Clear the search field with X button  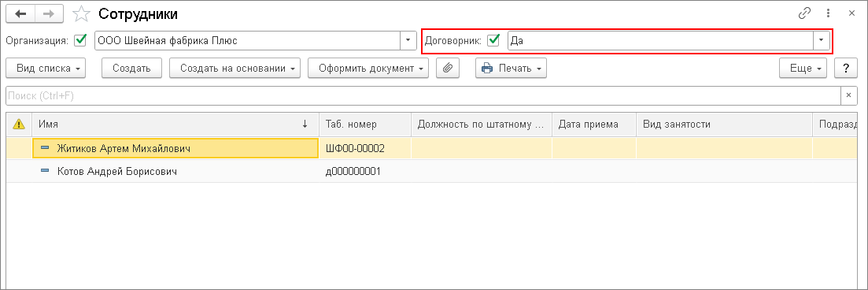tap(849, 96)
